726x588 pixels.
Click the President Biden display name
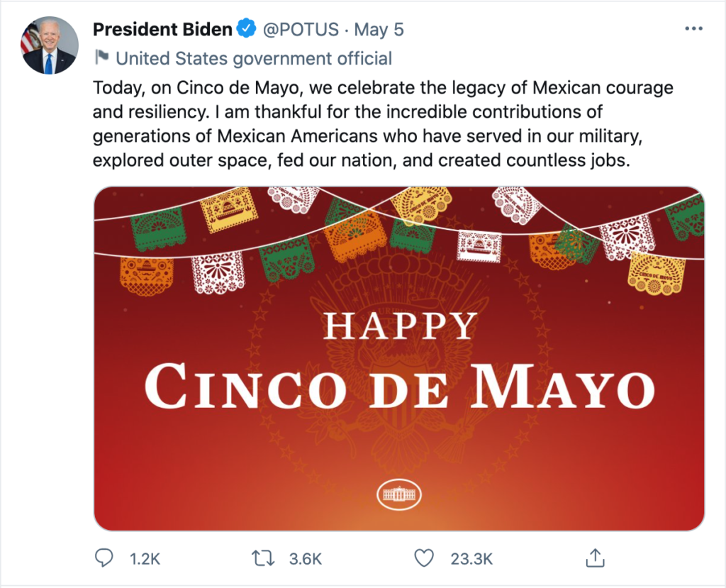click(x=162, y=30)
